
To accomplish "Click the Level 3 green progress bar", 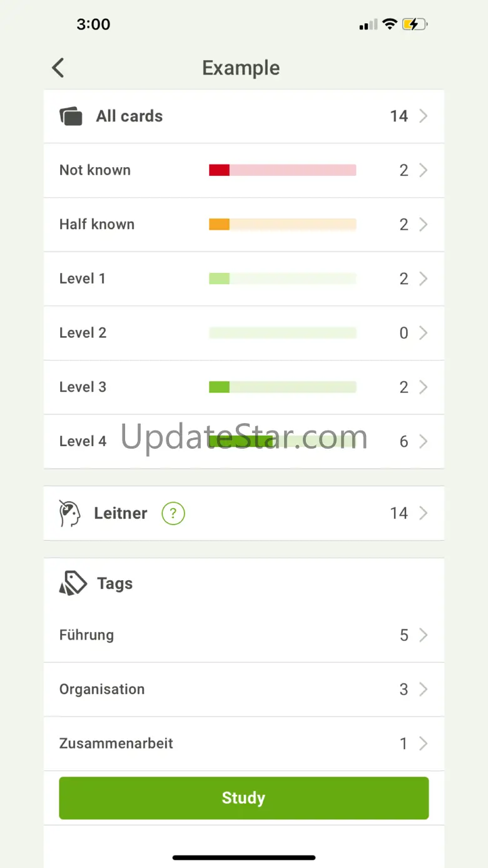I will click(282, 387).
